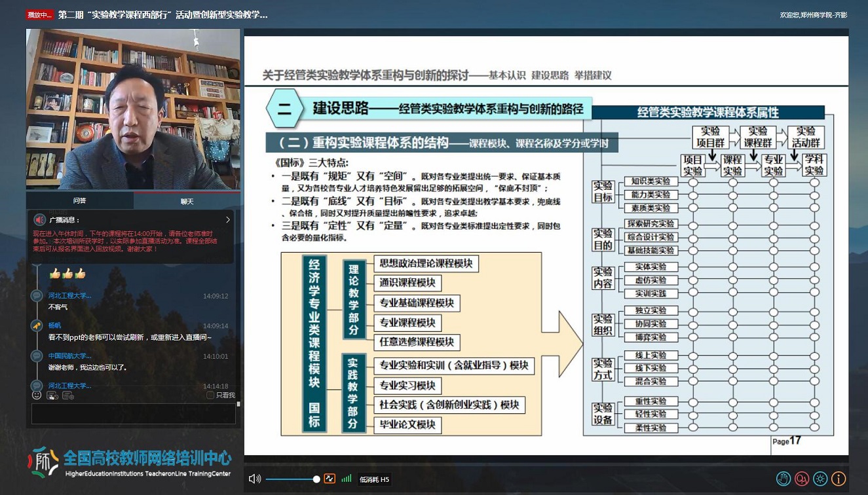
Task: Switch to the 问答 tab
Action: [x=79, y=201]
